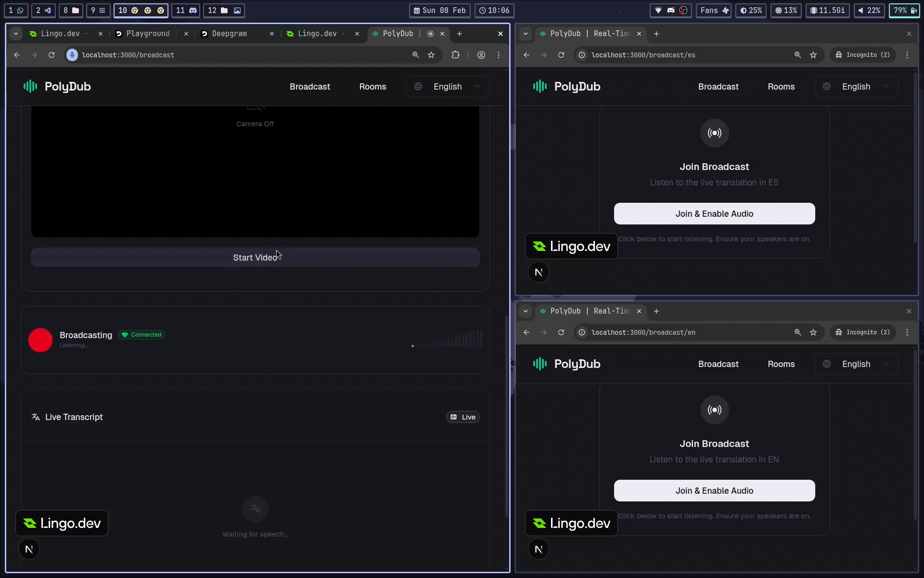Click the microphone permission icon in address bar
Viewport: 924px width, 578px height.
pyautogui.click(x=72, y=55)
